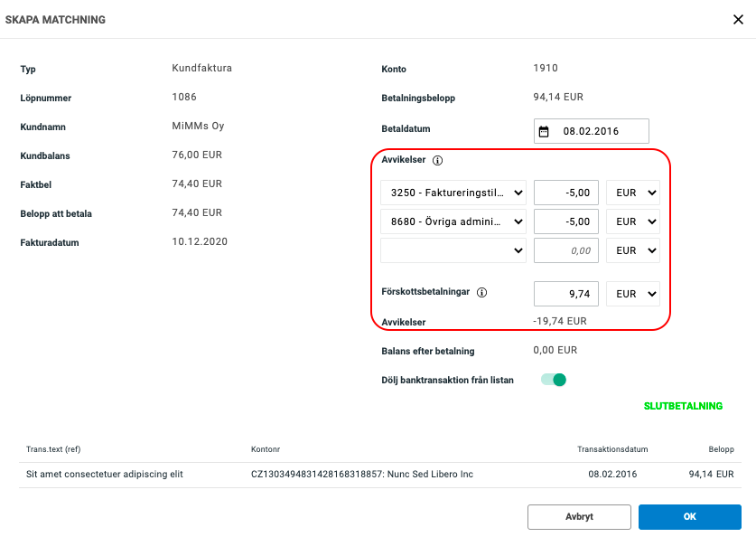Click the Belopp column header

tap(721, 449)
